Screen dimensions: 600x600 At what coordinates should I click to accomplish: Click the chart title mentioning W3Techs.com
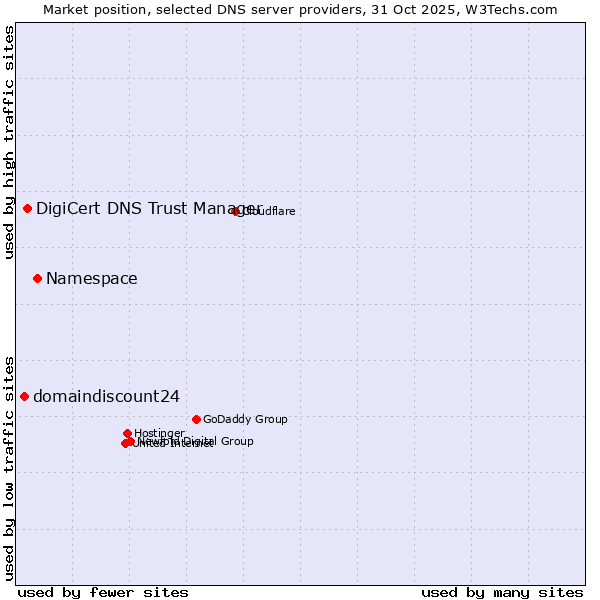pos(300,10)
